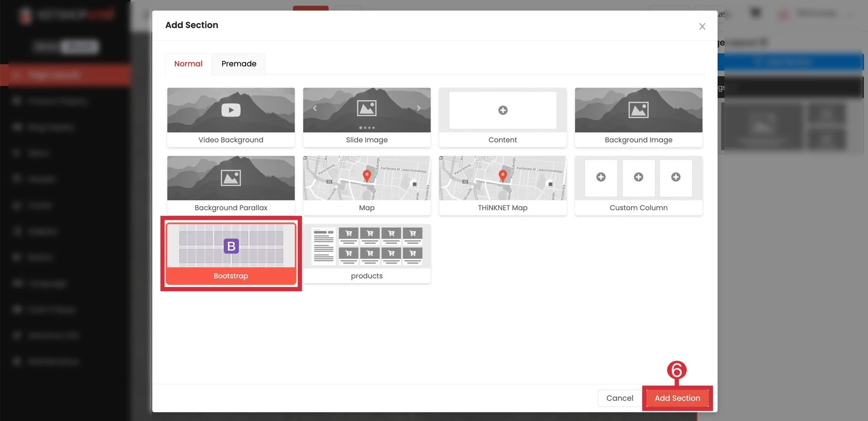Cancel the Add Section dialog
Screen dimensions: 868x421
[x=619, y=398]
